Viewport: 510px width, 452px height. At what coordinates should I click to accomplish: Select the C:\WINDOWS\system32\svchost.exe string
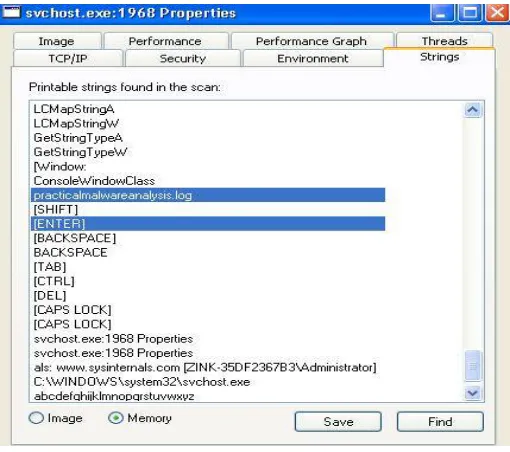click(x=208, y=382)
